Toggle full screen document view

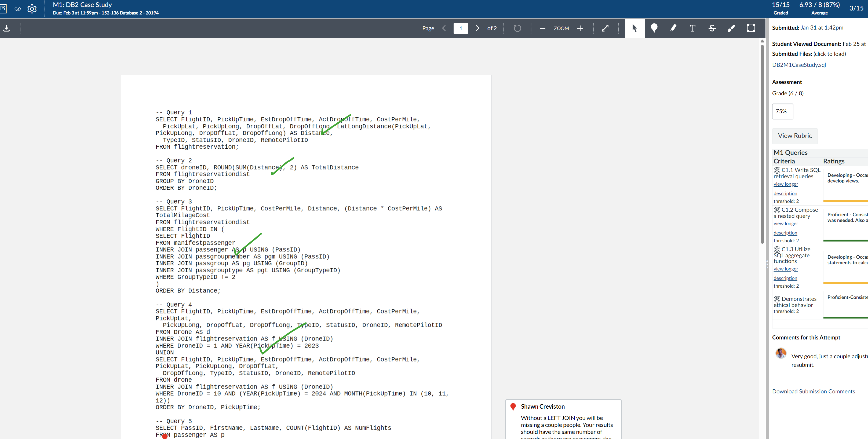click(x=605, y=28)
